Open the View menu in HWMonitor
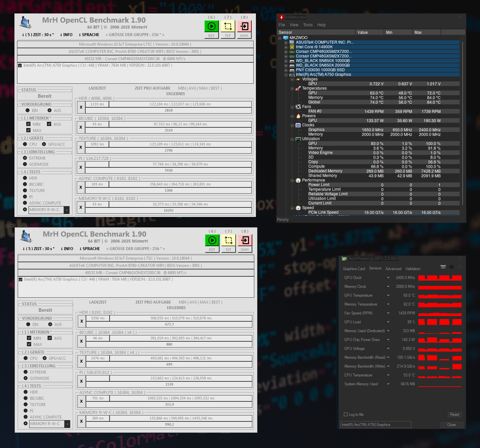The height and width of the screenshot is (448, 480). point(294,25)
